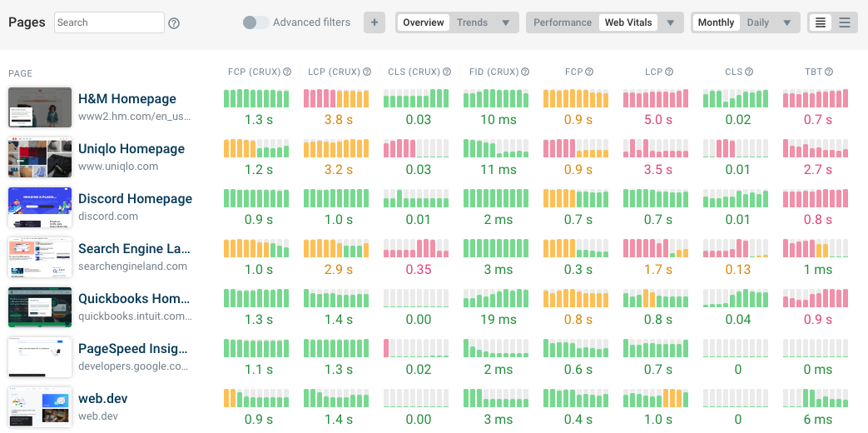Click www.uniqlo.com URL text

tap(118, 166)
